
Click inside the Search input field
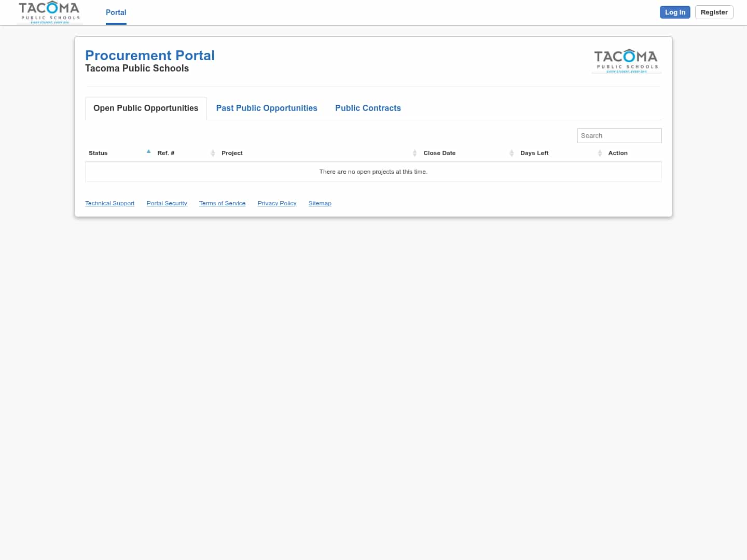[x=619, y=135]
